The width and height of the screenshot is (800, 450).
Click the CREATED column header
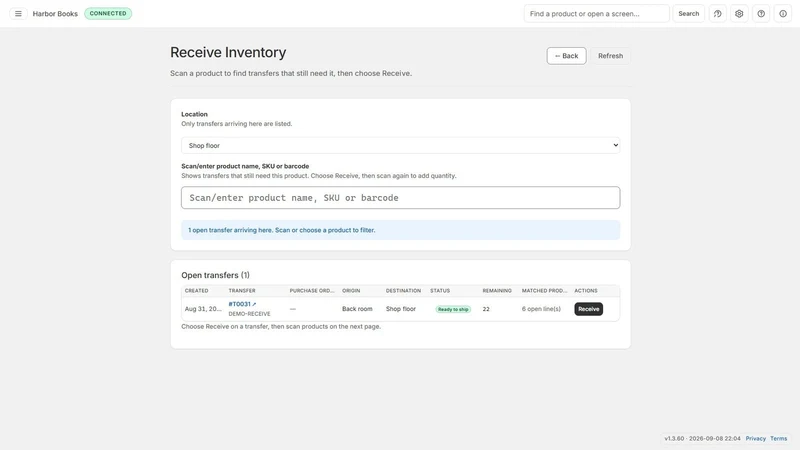pos(196,290)
